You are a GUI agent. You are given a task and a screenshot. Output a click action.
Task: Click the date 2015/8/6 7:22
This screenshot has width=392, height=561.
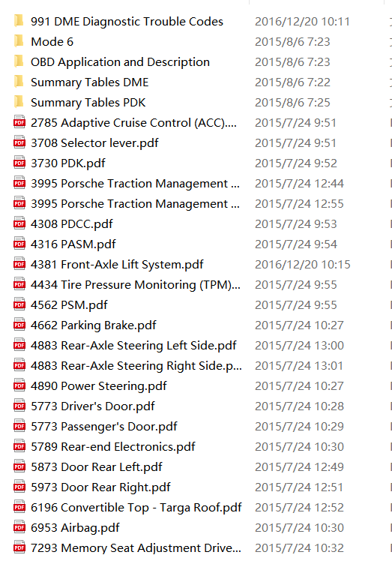(292, 82)
